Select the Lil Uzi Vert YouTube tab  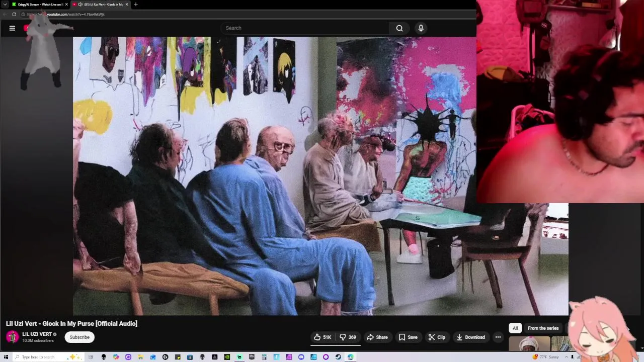(100, 5)
